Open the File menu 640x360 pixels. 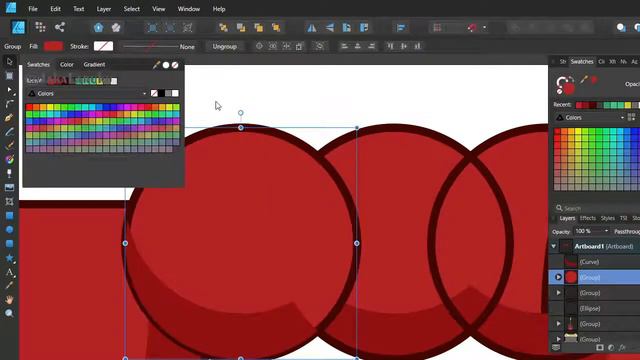pyautogui.click(x=33, y=9)
